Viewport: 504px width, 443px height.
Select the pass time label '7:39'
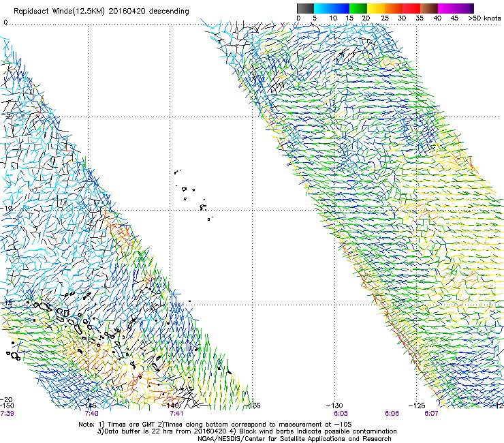(7, 413)
